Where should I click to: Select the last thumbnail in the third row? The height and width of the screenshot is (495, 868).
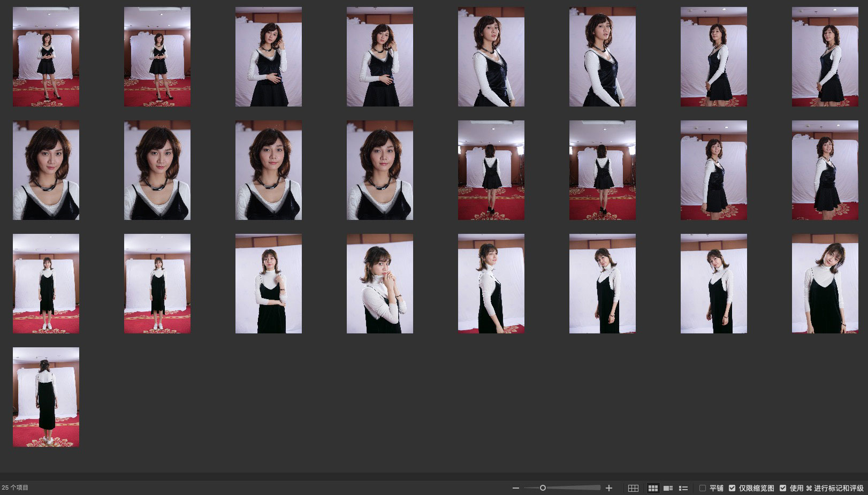(x=825, y=284)
